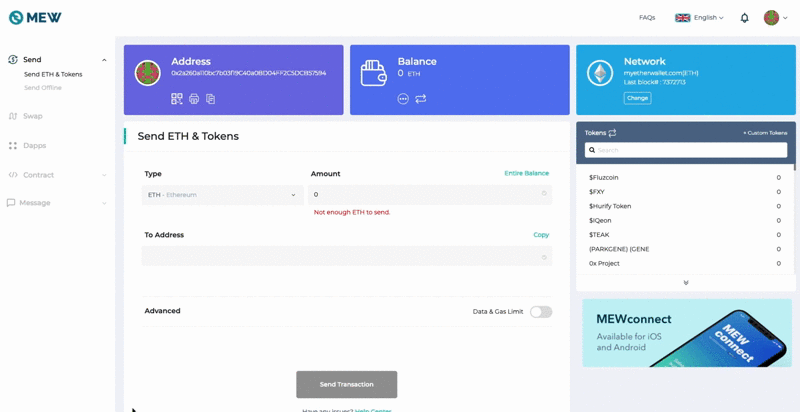
Task: Select the $Hurify Token row
Action: [x=685, y=206]
